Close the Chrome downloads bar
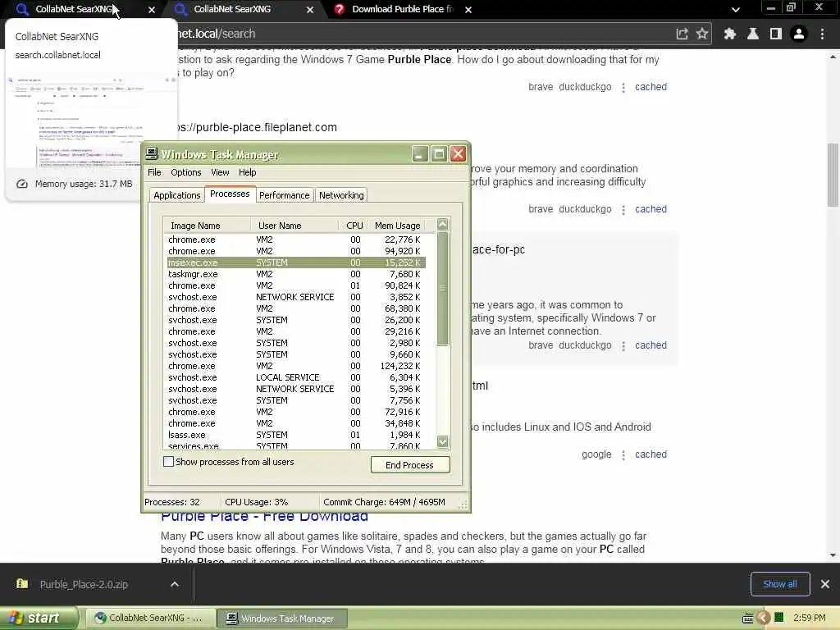This screenshot has width=840, height=630. [825, 584]
